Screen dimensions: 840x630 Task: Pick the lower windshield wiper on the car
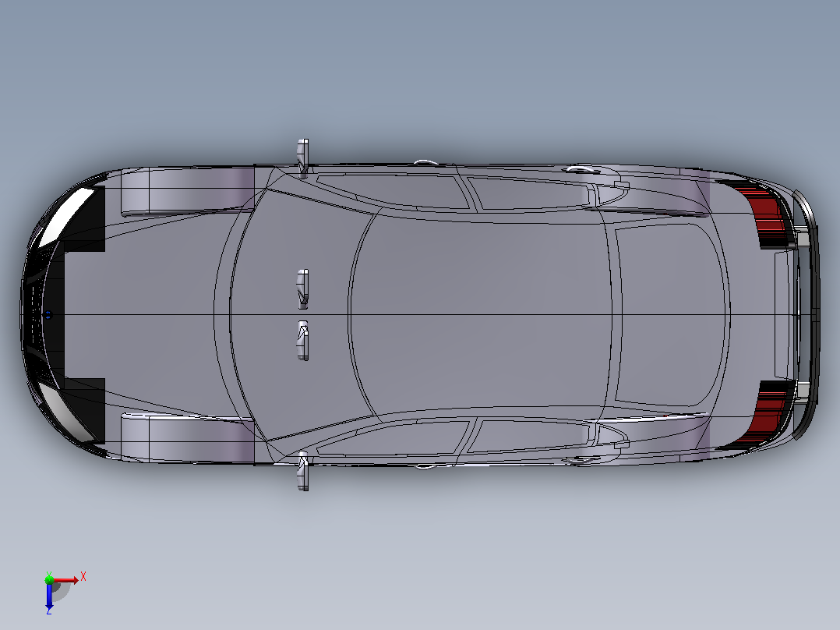pyautogui.click(x=302, y=341)
